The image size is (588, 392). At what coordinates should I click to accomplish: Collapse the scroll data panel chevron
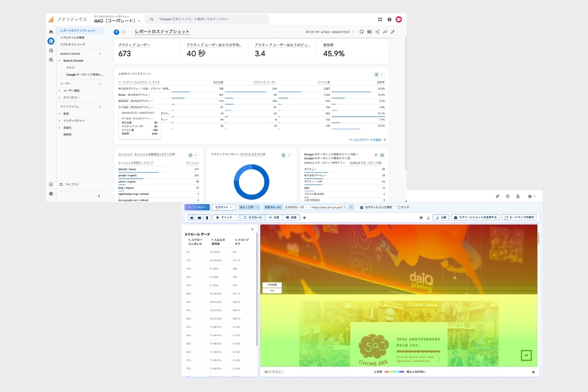click(253, 229)
